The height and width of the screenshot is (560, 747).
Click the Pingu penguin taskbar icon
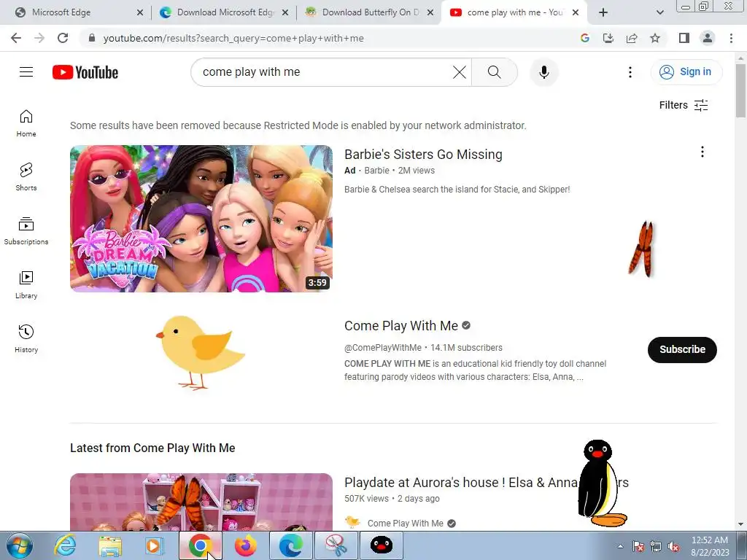(x=381, y=545)
